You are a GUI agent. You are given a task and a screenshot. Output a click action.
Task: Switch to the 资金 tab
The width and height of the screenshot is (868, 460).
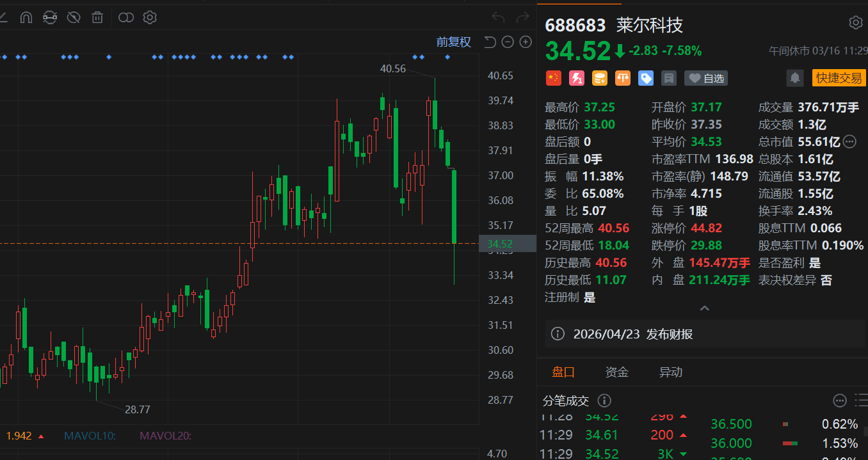(x=616, y=372)
